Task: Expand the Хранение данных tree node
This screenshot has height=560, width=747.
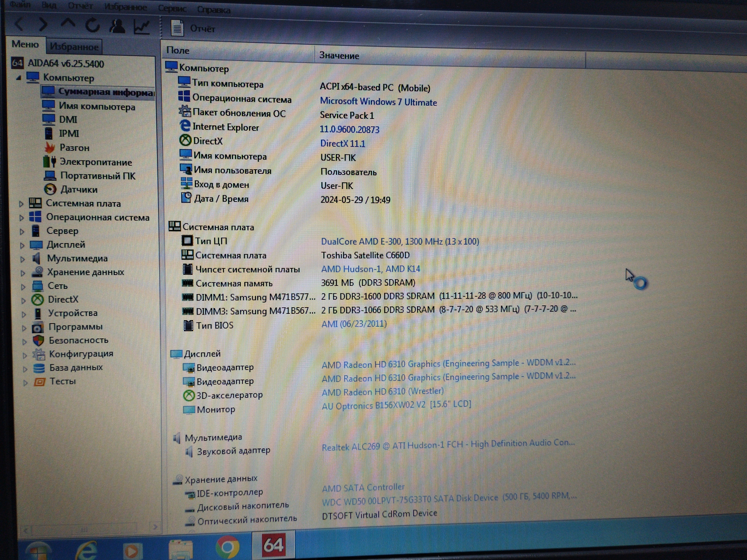Action: [23, 273]
